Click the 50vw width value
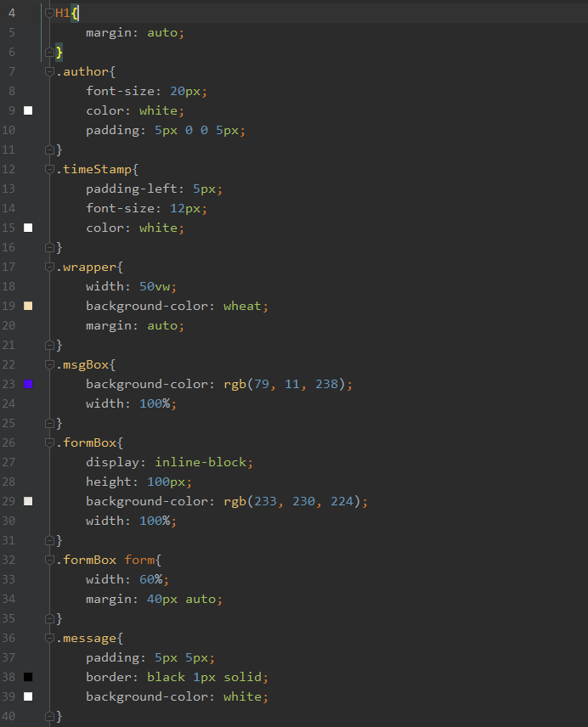 click(x=155, y=287)
